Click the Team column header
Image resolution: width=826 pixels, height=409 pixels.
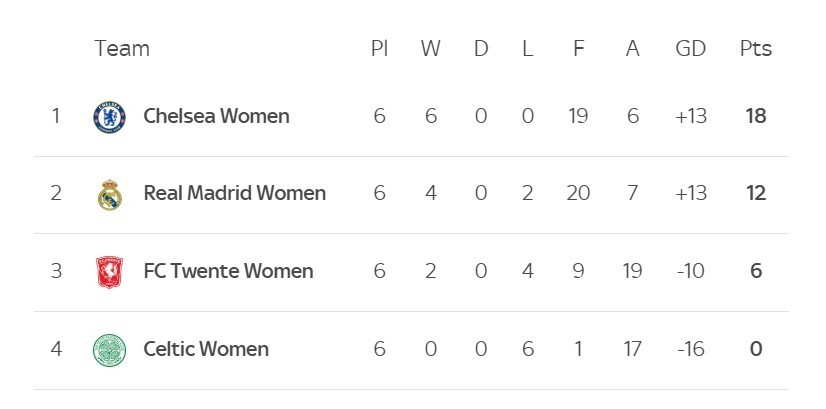point(122,49)
